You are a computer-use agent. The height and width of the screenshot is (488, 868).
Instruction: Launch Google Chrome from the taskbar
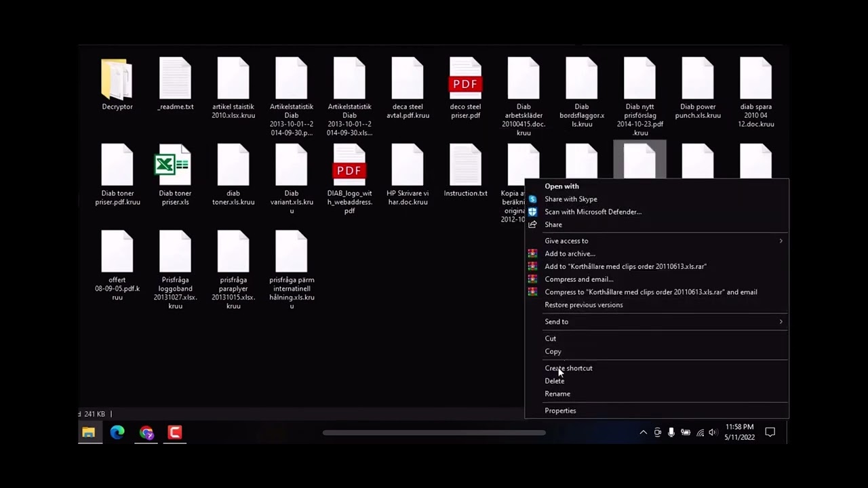pyautogui.click(x=146, y=432)
